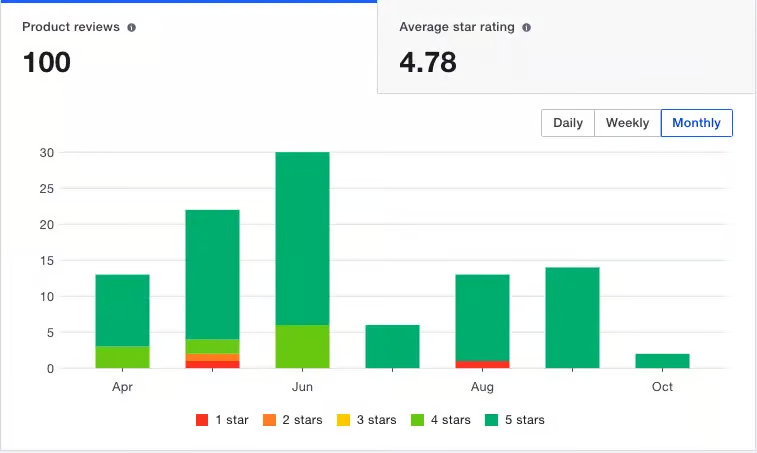The height and width of the screenshot is (453, 757).
Task: Click the October bar in the chart
Action: [662, 361]
